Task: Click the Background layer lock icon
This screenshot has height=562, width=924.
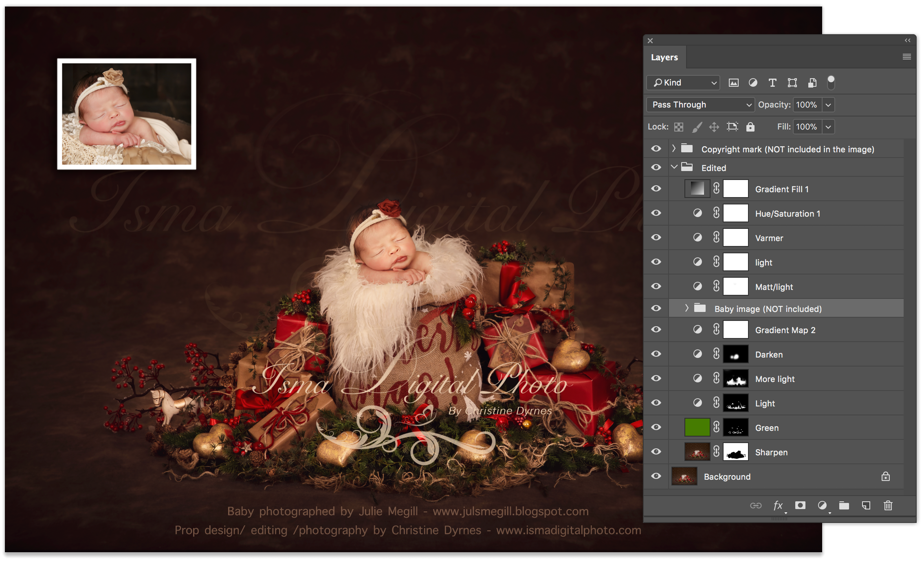Action: pos(885,476)
